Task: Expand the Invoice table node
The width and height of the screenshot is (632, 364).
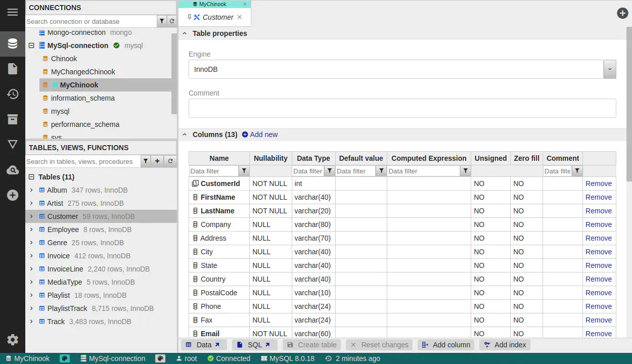Action: click(31, 256)
